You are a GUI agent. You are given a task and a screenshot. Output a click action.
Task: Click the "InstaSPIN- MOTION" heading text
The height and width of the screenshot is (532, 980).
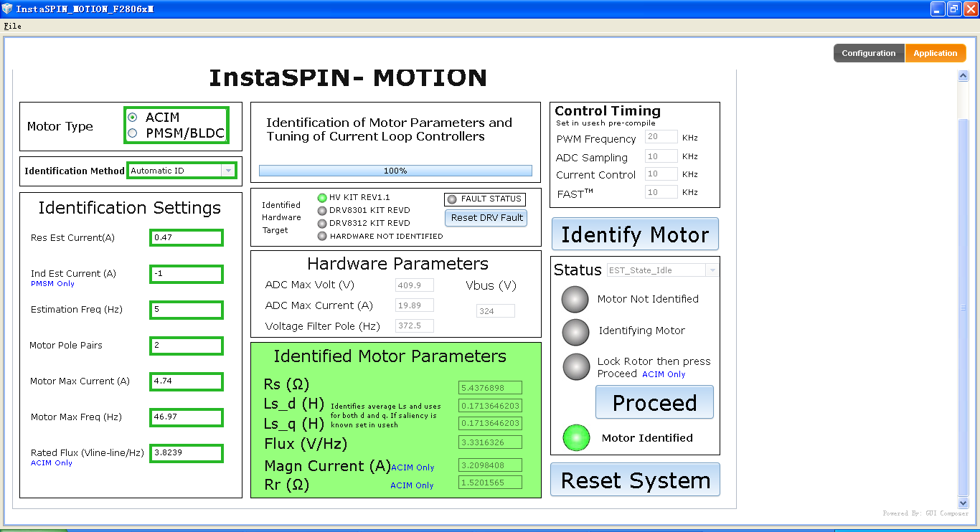pos(348,77)
